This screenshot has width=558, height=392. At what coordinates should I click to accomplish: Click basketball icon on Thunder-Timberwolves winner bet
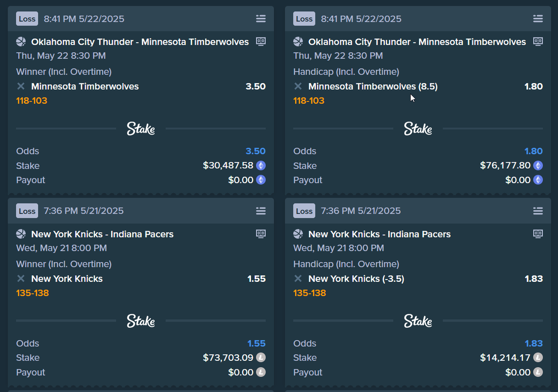click(x=21, y=42)
